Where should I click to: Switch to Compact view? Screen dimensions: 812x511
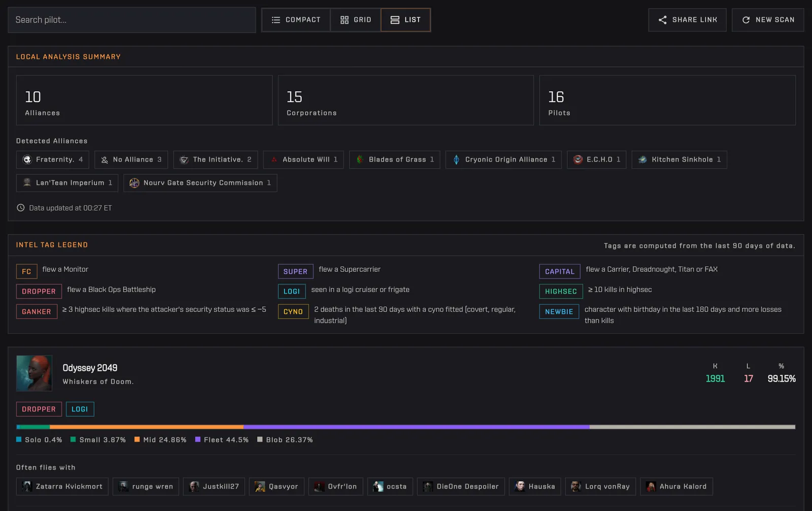[296, 20]
